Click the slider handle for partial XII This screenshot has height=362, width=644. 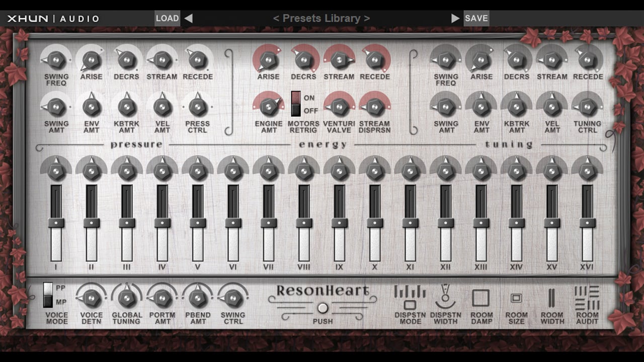coord(446,223)
